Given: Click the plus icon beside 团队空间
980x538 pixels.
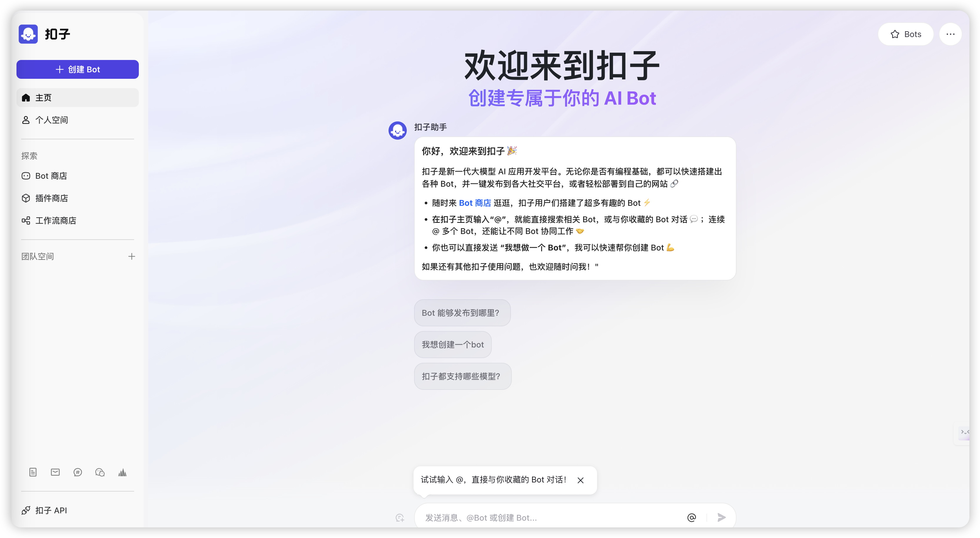Looking at the screenshot, I should point(132,257).
